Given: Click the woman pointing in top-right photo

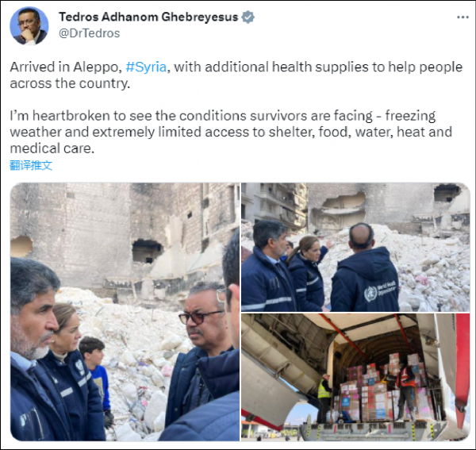Looking at the screenshot, I should (306, 273).
